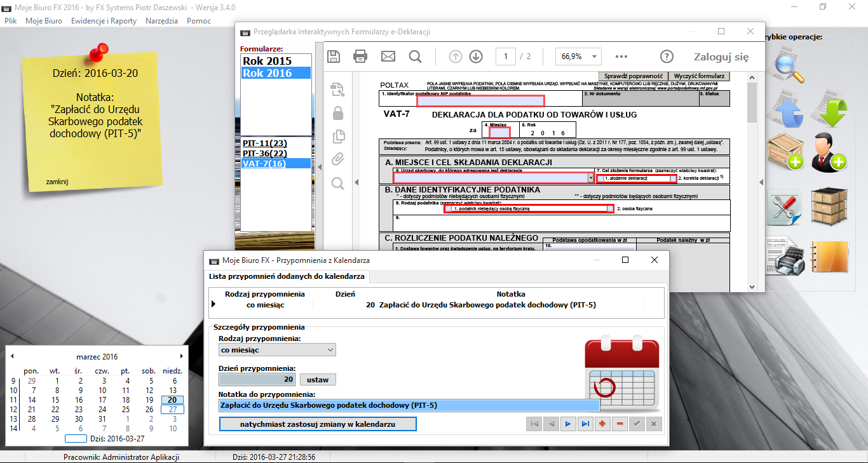868x463 pixels.
Task: Add a new reminder with the plus button
Action: pyautogui.click(x=602, y=424)
